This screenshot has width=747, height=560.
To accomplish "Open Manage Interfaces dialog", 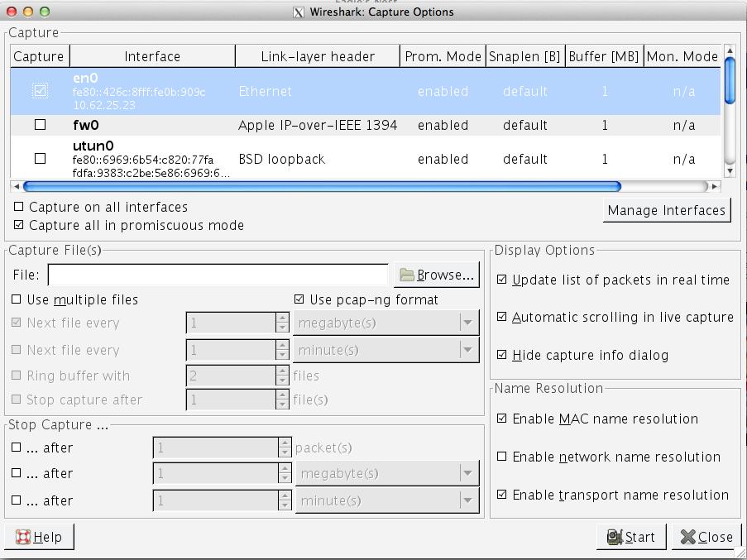I will click(666, 210).
